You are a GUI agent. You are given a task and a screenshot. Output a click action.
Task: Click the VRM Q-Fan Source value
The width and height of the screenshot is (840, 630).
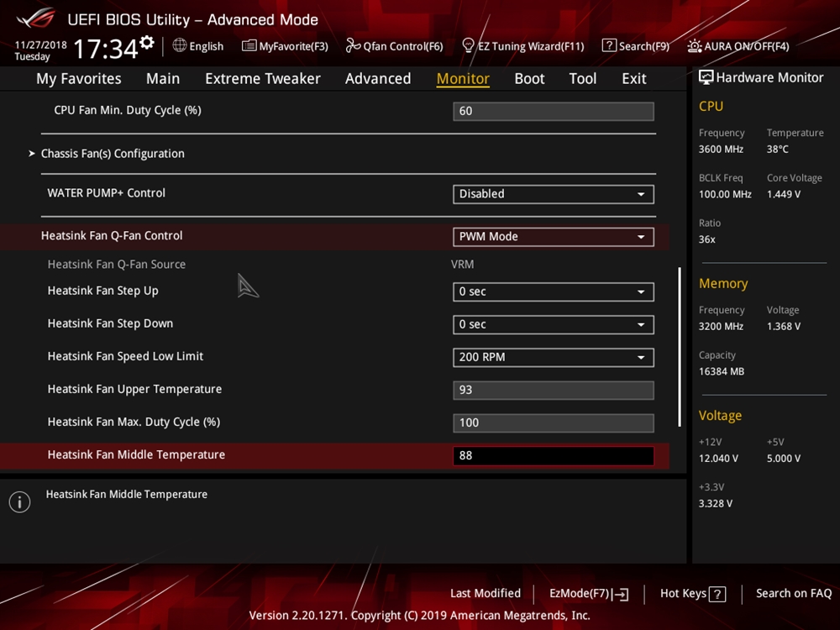pyautogui.click(x=462, y=264)
